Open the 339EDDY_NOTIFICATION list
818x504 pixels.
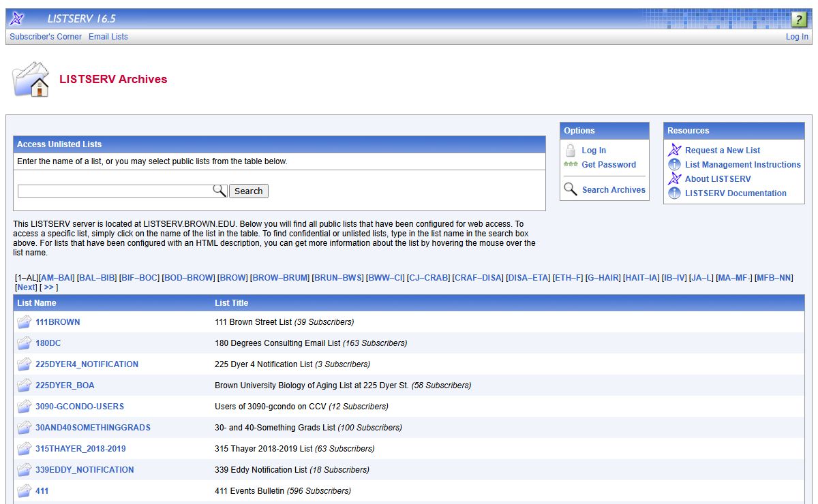point(85,470)
